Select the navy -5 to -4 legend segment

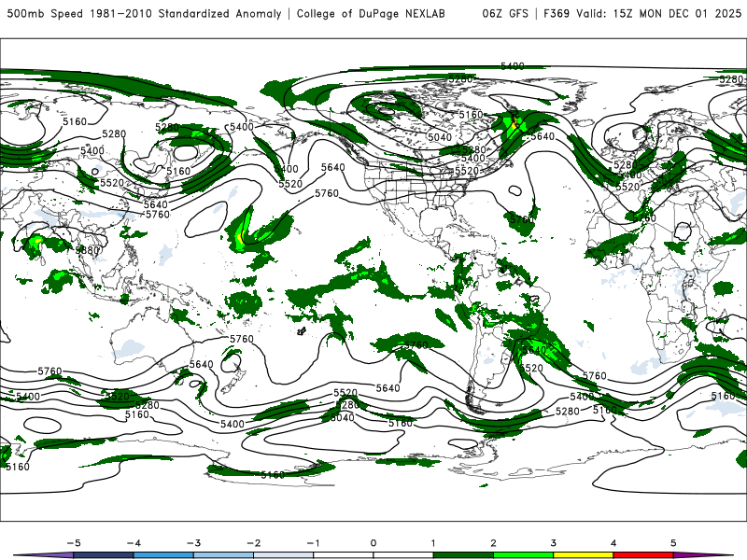[104, 555]
